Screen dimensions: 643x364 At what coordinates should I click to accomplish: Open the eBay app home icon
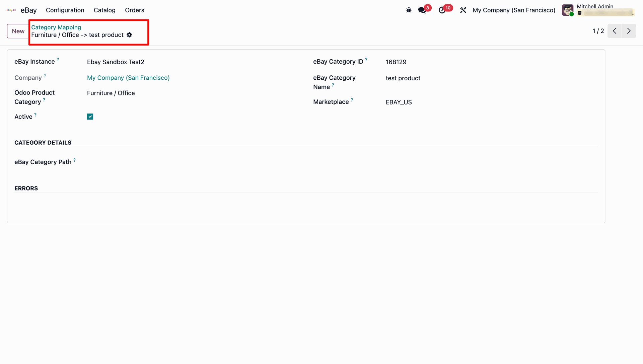point(11,10)
